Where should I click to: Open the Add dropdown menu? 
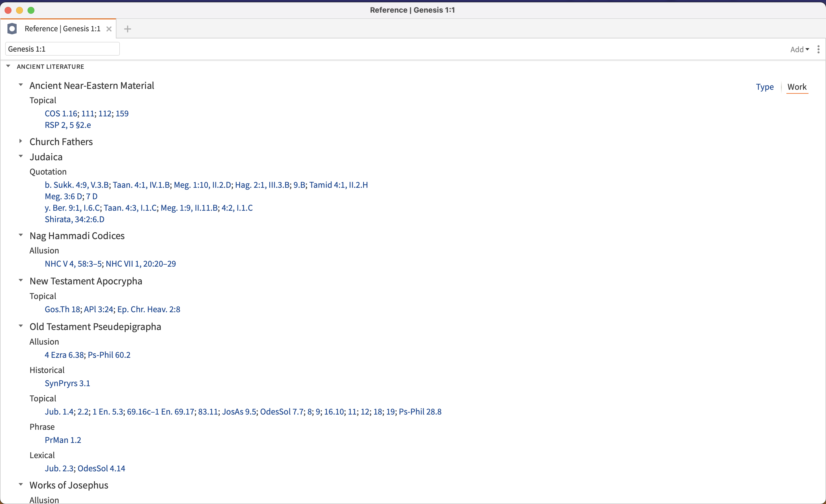point(799,49)
